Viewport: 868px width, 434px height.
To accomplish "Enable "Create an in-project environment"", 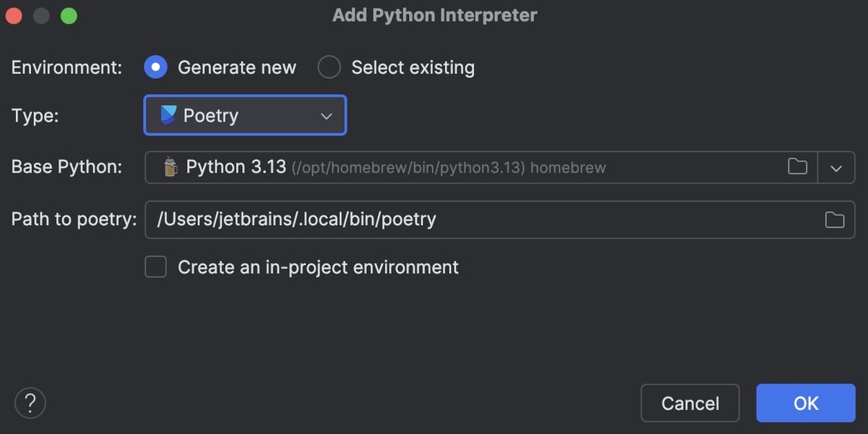I will (x=155, y=266).
